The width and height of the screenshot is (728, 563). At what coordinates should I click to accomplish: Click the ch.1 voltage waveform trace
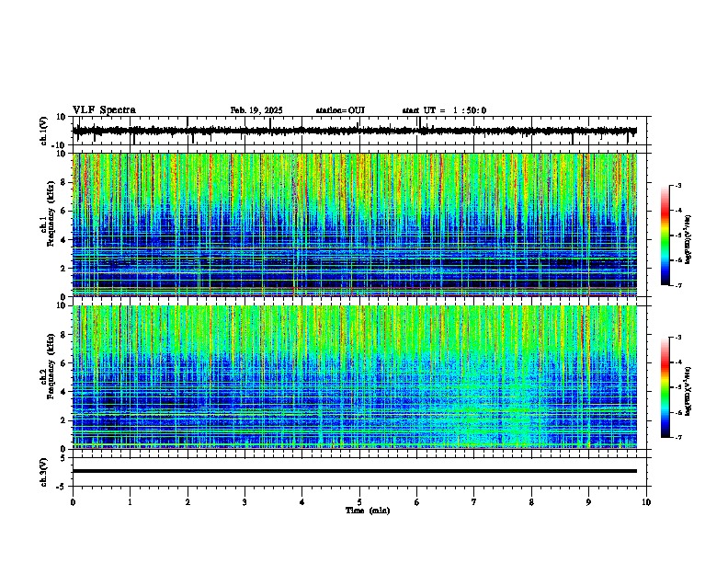354,131
